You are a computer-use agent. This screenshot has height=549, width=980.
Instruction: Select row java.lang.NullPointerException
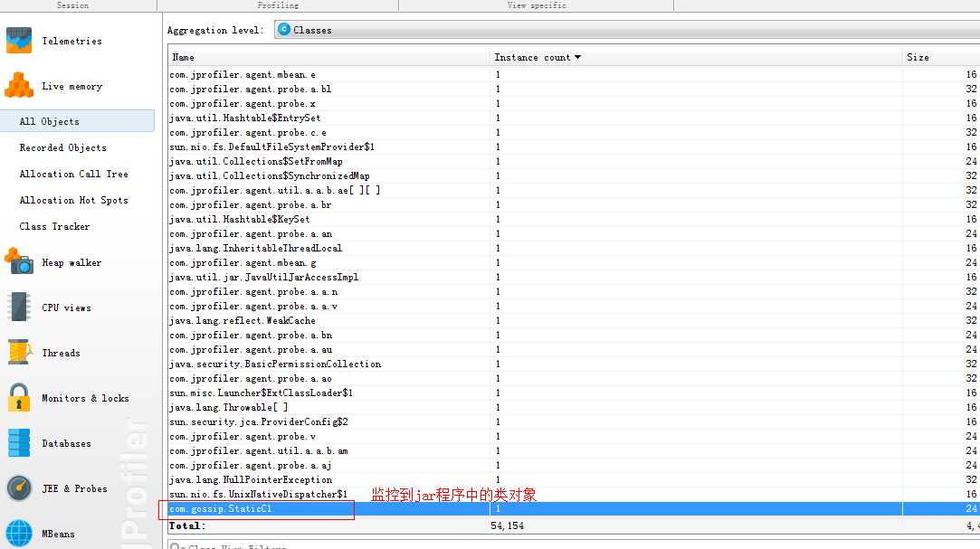[574, 479]
